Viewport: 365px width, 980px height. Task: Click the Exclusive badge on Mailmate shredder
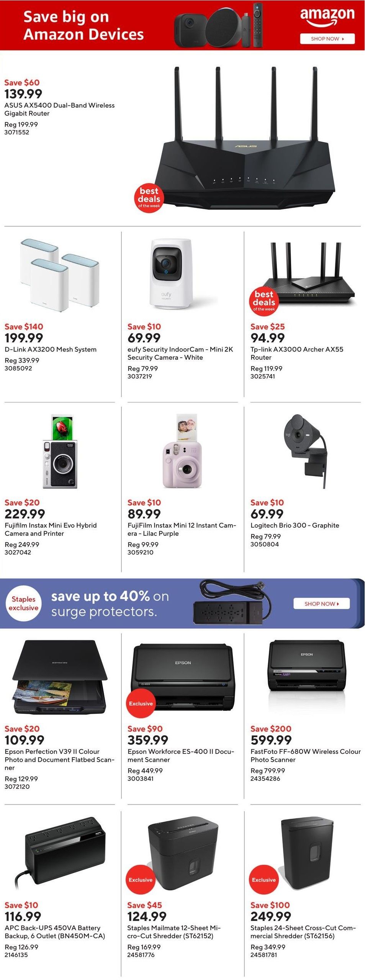(x=141, y=880)
